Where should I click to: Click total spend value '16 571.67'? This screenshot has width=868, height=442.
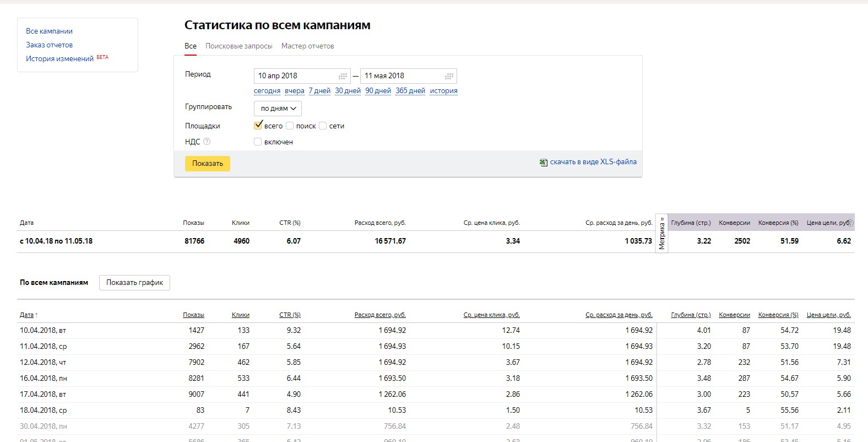390,241
